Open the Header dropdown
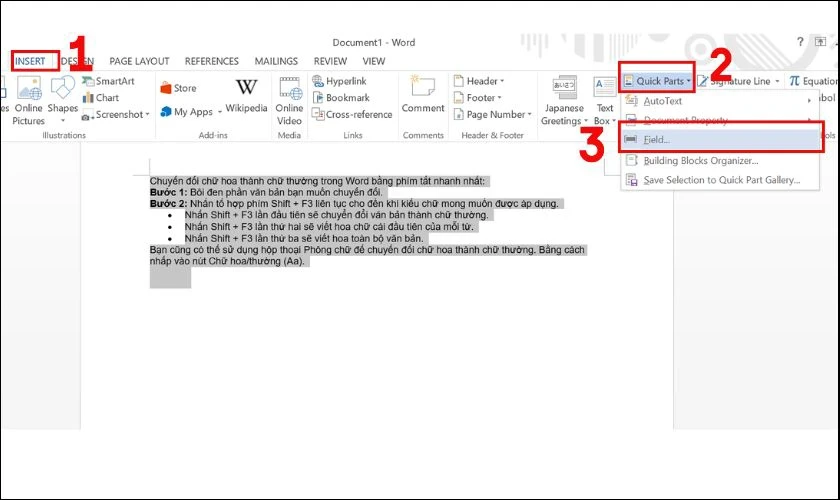 point(479,81)
